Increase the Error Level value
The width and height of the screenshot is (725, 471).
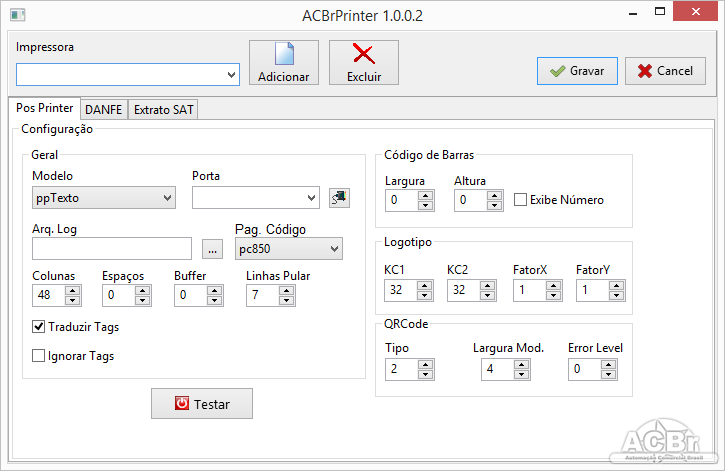tap(608, 364)
